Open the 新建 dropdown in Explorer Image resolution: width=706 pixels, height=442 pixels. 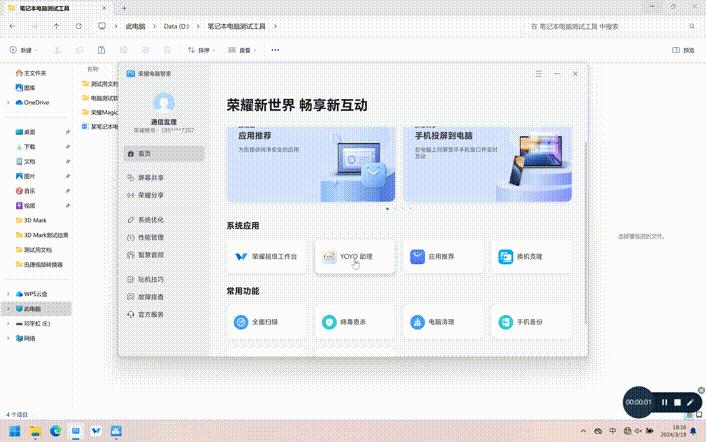click(x=24, y=50)
